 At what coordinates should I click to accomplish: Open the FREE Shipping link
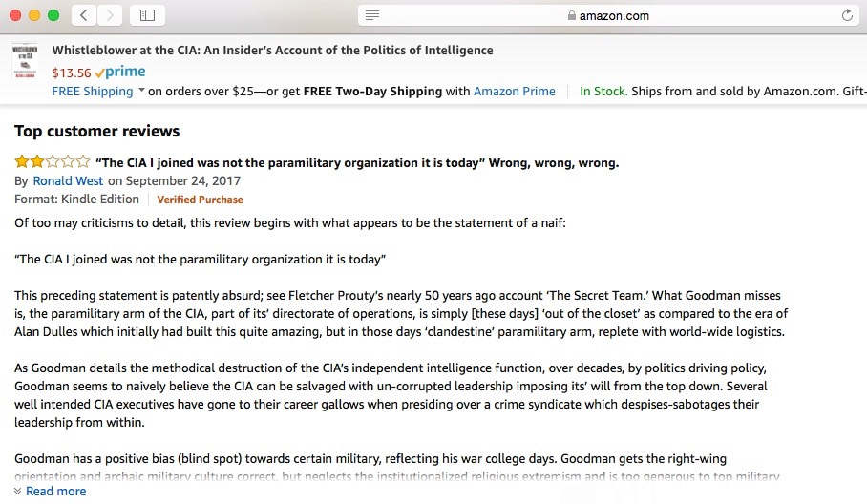93,92
